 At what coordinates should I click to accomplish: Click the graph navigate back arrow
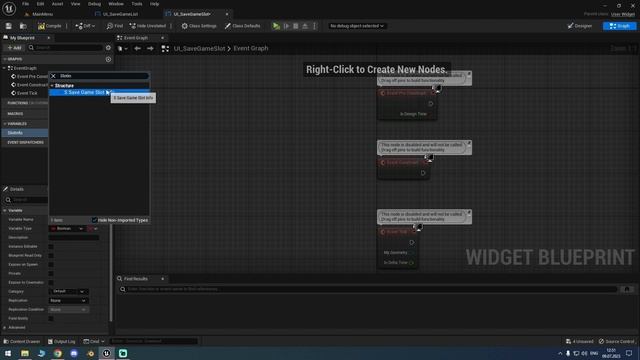[138, 49]
